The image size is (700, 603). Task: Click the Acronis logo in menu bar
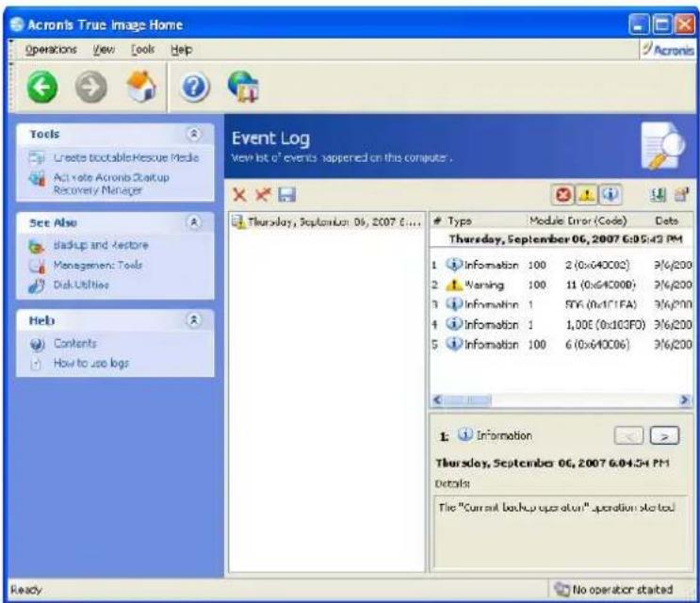click(x=668, y=50)
